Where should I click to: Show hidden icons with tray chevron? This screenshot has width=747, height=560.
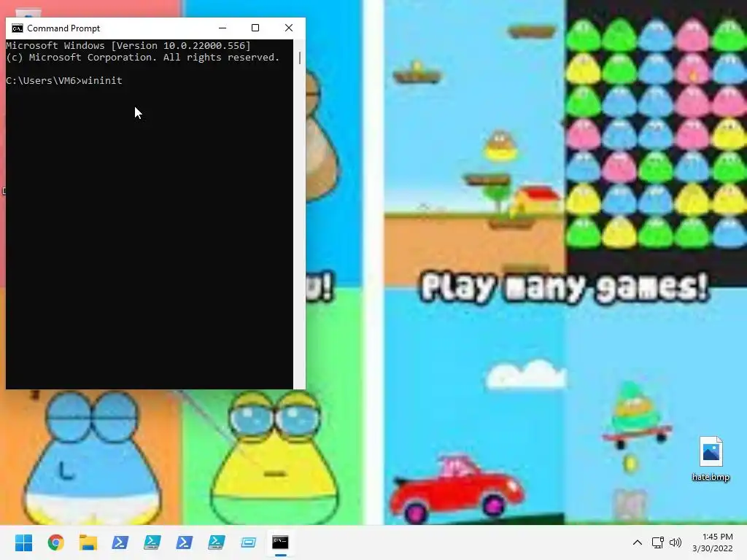click(637, 542)
